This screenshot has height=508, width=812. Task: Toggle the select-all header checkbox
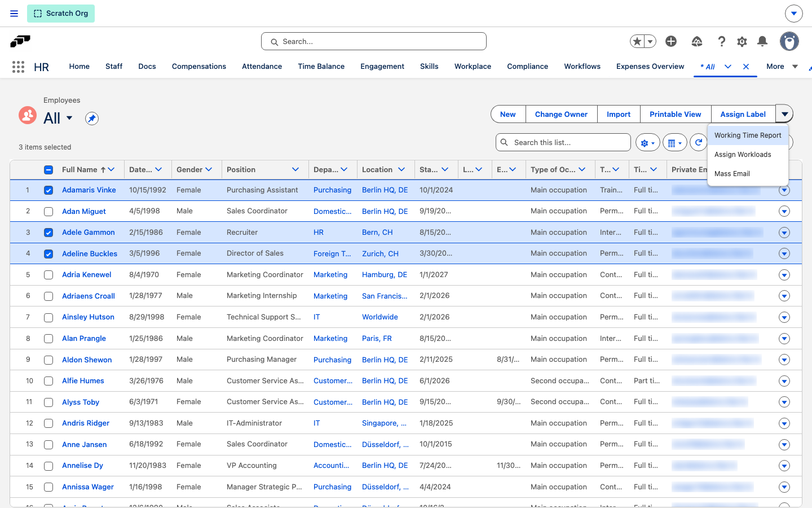[48, 170]
